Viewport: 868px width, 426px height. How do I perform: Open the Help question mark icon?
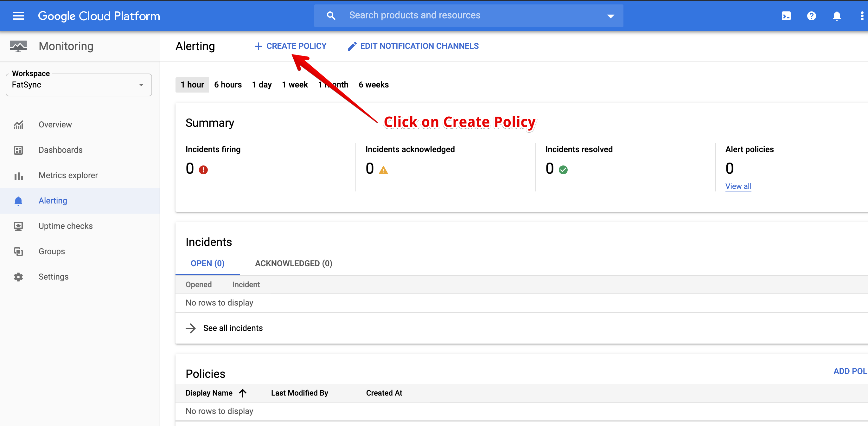pos(811,16)
